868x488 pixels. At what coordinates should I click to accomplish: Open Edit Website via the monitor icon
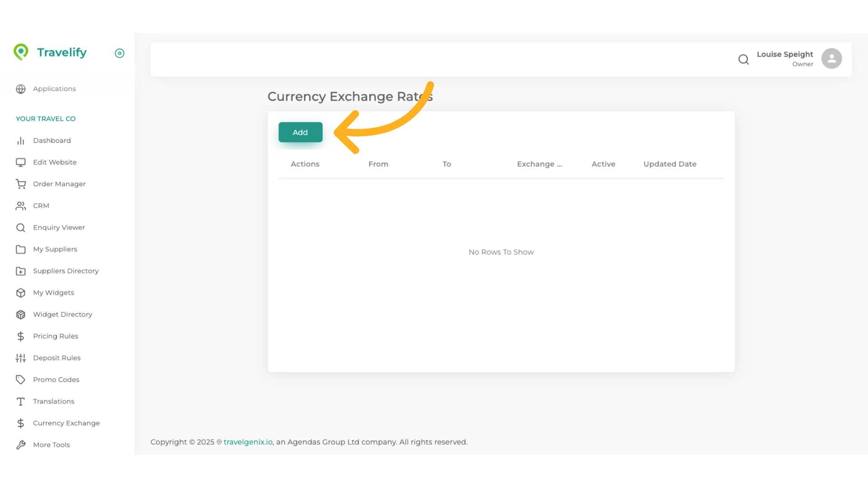(21, 162)
